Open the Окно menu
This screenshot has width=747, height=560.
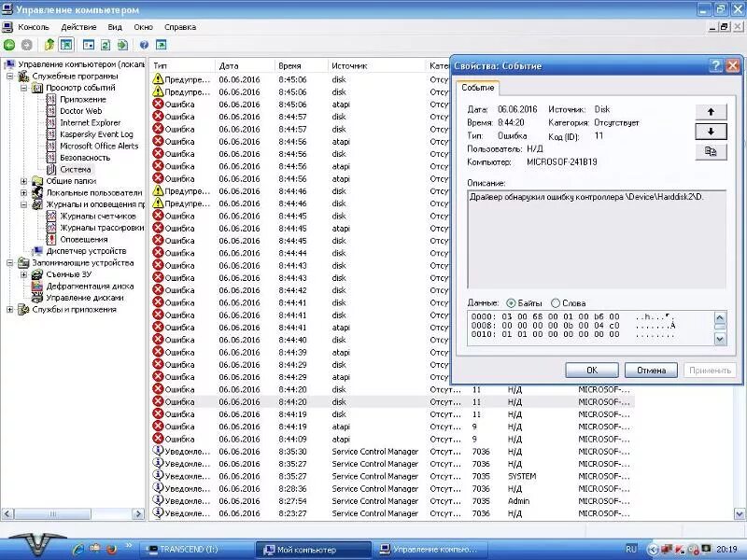(x=143, y=27)
